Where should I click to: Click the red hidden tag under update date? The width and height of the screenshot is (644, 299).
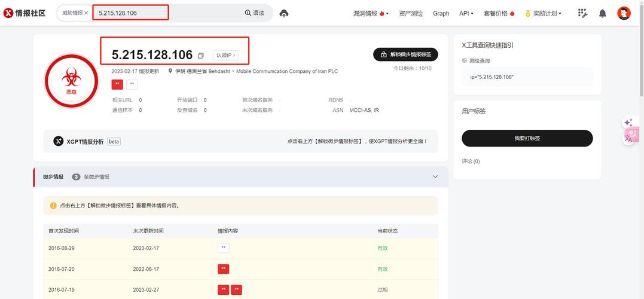[117, 84]
